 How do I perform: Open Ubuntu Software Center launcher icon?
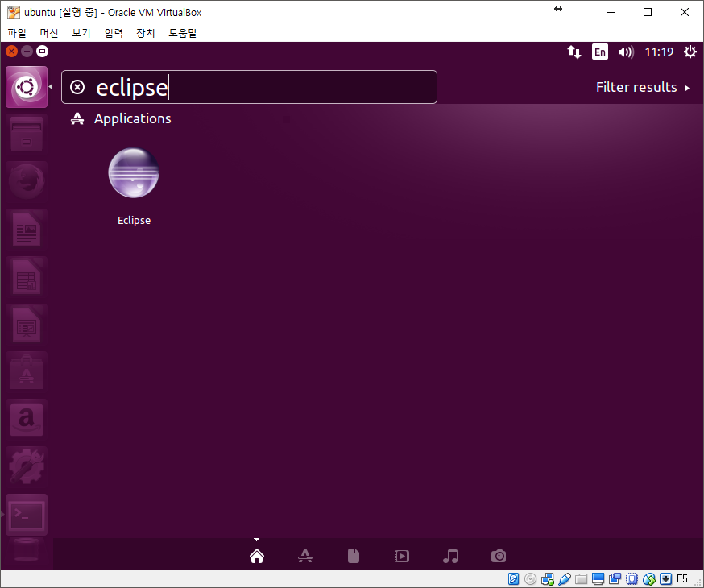click(x=27, y=372)
